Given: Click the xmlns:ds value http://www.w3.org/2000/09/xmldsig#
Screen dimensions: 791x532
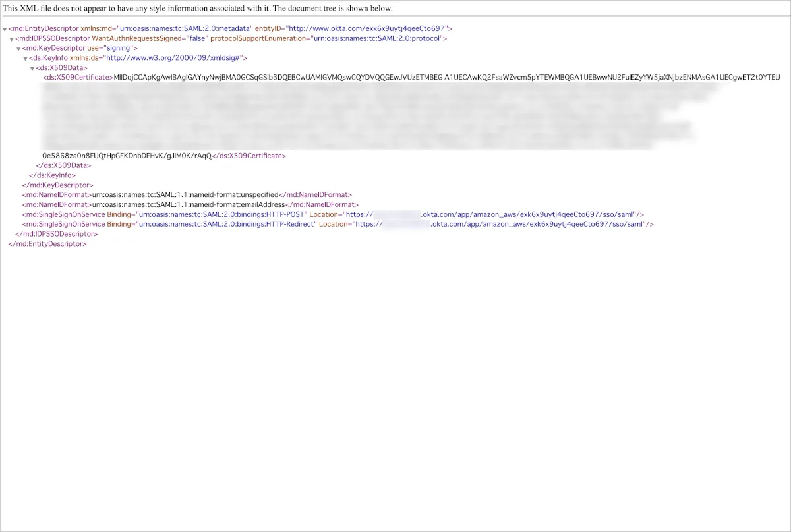Looking at the screenshot, I should (x=172, y=58).
